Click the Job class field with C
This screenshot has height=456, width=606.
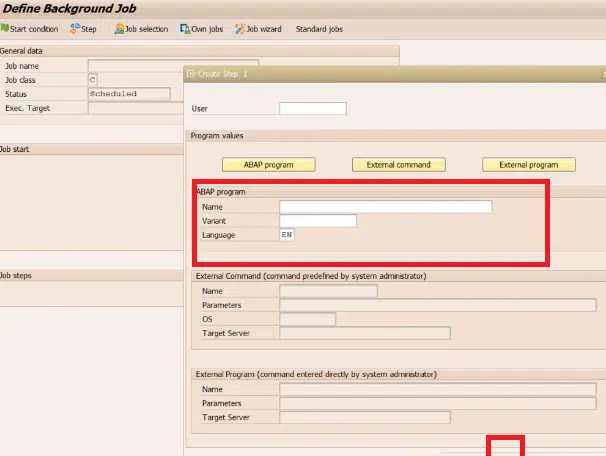pyautogui.click(x=93, y=80)
